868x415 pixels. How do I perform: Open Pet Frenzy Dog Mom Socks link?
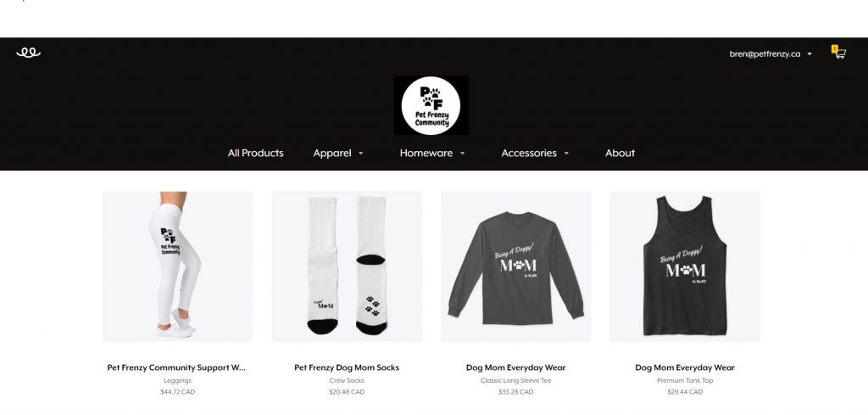click(347, 367)
